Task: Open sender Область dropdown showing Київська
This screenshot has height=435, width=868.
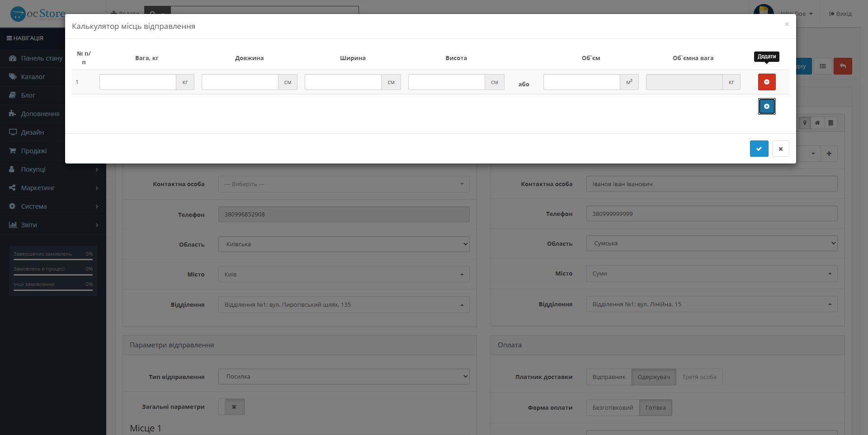Action: click(x=344, y=244)
